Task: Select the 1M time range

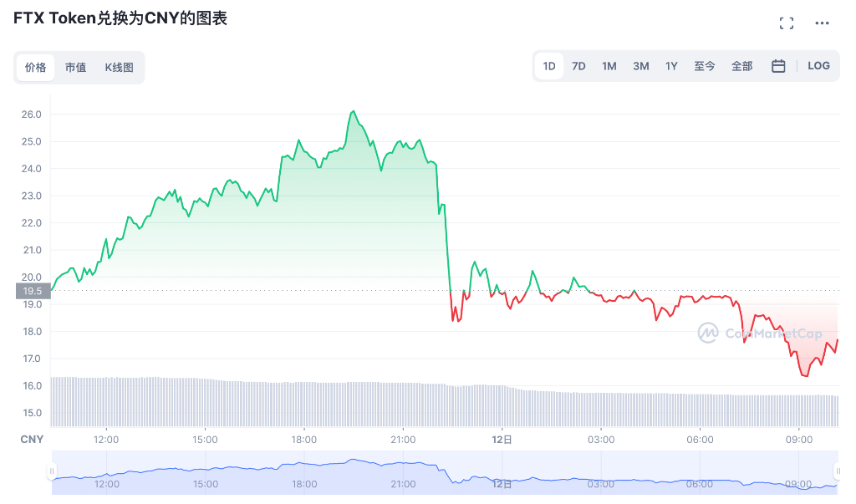Action: [609, 66]
